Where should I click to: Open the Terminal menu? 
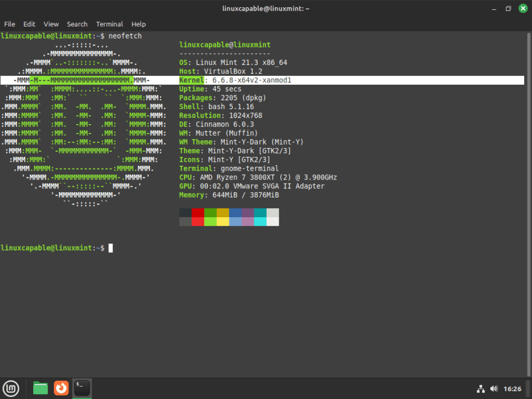click(109, 24)
